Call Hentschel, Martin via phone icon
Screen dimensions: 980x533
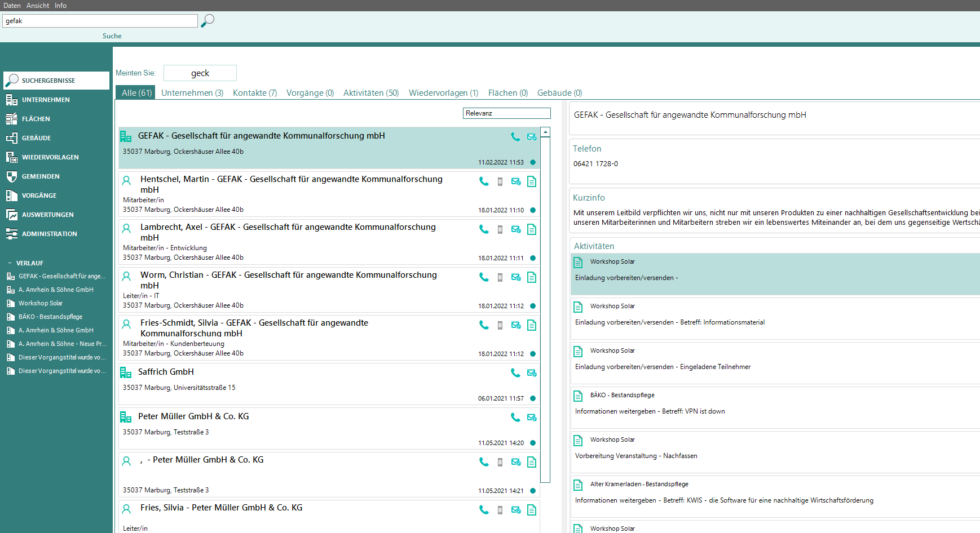484,181
